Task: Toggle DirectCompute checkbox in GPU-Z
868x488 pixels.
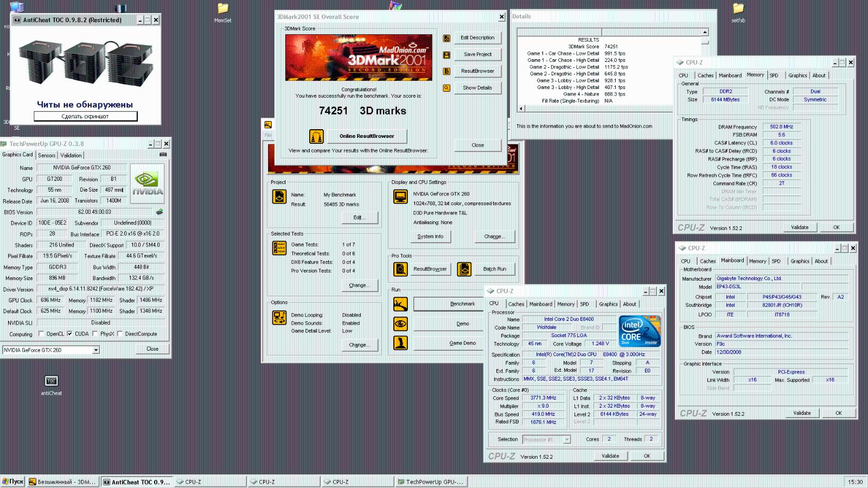Action: pyautogui.click(x=120, y=334)
